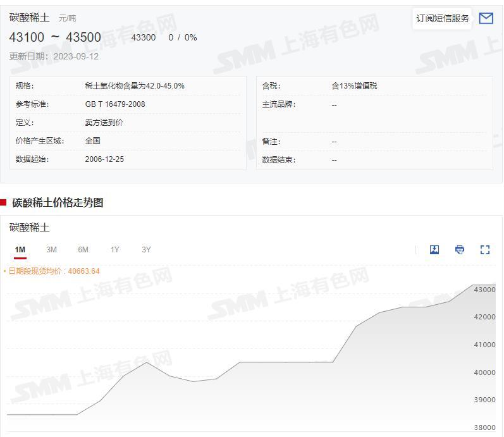Viewport: 504px width, 437px height.
Task: Switch to the 3M time range
Action: [x=51, y=250]
